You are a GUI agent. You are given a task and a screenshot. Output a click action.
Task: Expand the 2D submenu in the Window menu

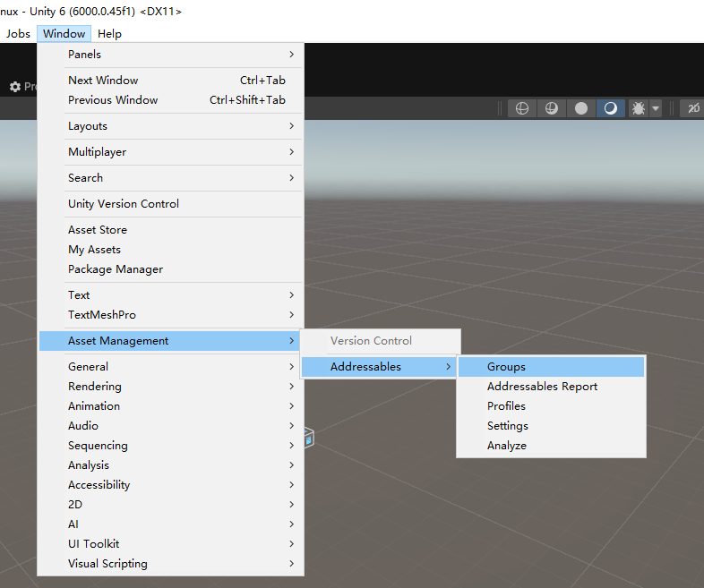click(x=170, y=505)
